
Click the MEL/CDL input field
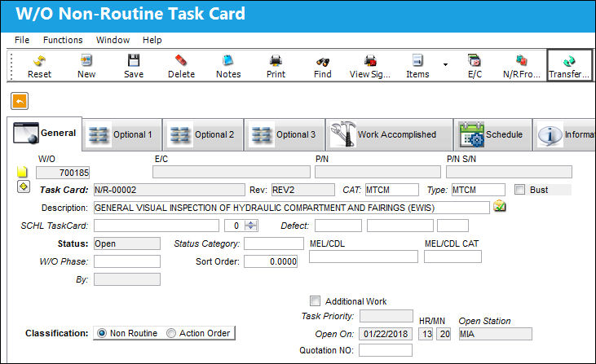coord(364,257)
